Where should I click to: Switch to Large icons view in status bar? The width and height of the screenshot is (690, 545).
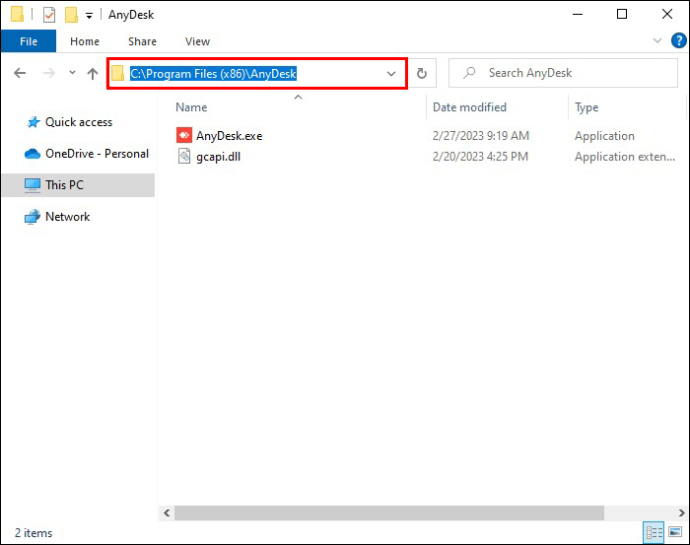(675, 532)
